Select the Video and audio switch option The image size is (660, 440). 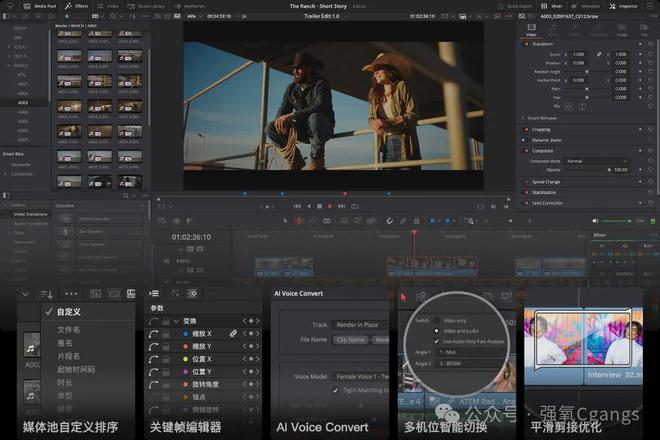click(435, 331)
